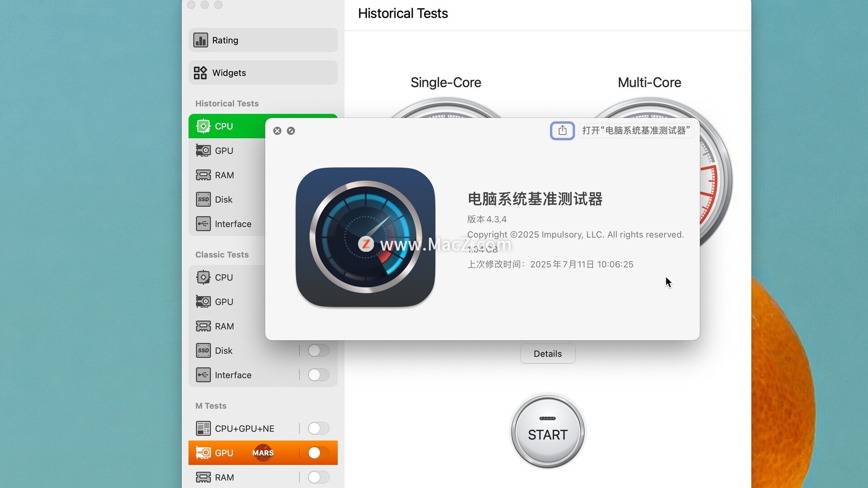Select the Classic Tests CPU label
Screen dimensions: 868x488
tap(224, 277)
